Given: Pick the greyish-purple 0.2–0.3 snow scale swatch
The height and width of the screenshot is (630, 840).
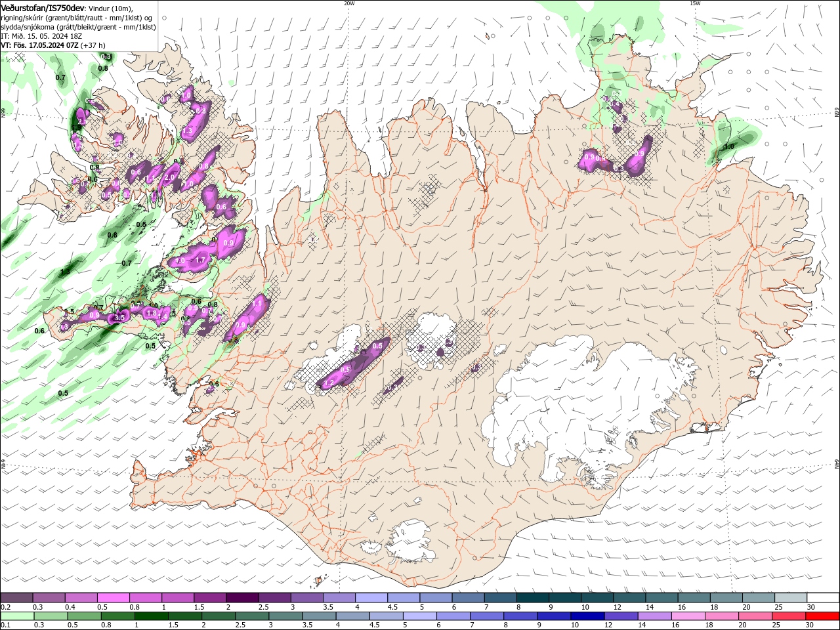Looking at the screenshot, I should point(17,598).
